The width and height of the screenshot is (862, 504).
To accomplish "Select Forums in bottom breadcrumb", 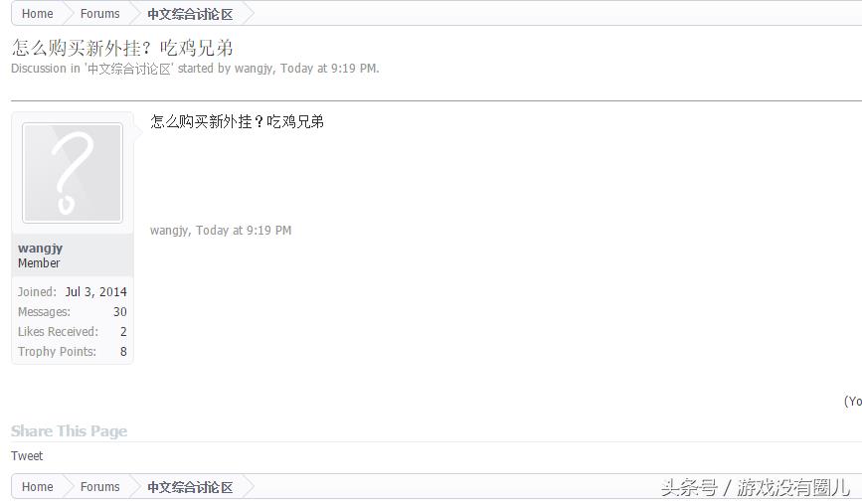I will (x=100, y=487).
